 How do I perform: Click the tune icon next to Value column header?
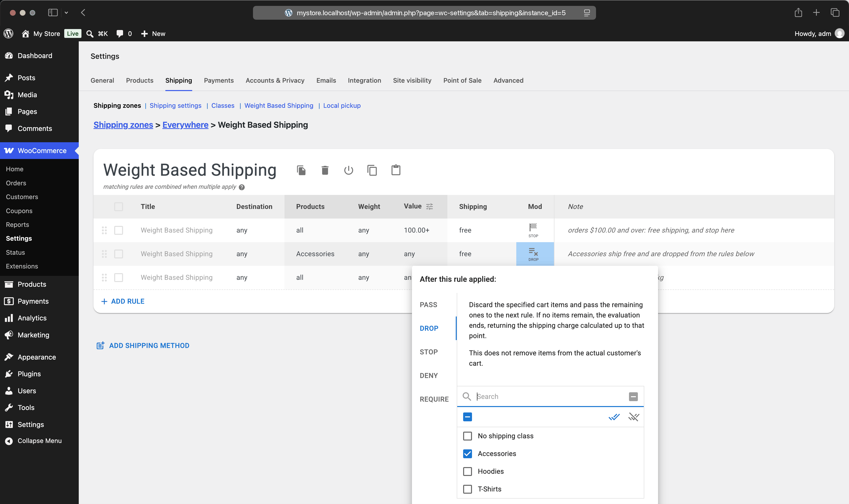coord(430,206)
